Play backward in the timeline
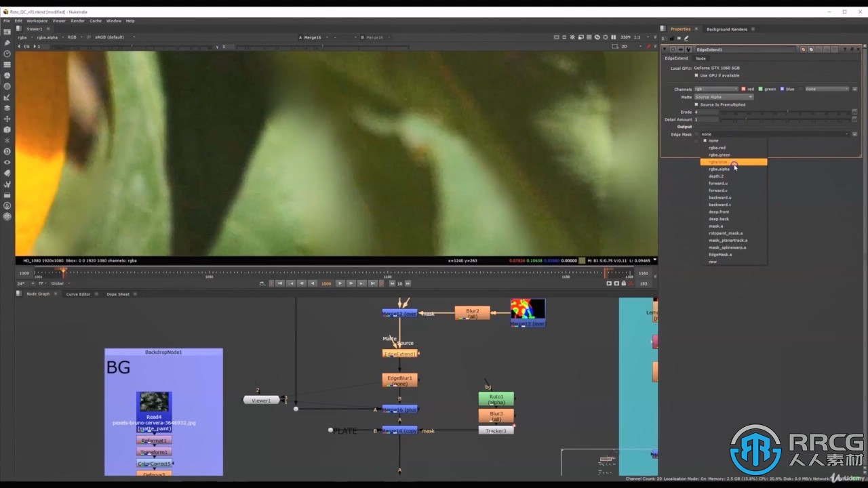 click(x=312, y=283)
